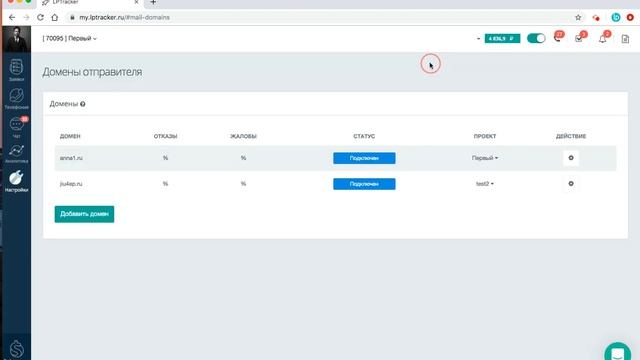
Task: Open the Заявки sidebar section
Action: point(16,70)
